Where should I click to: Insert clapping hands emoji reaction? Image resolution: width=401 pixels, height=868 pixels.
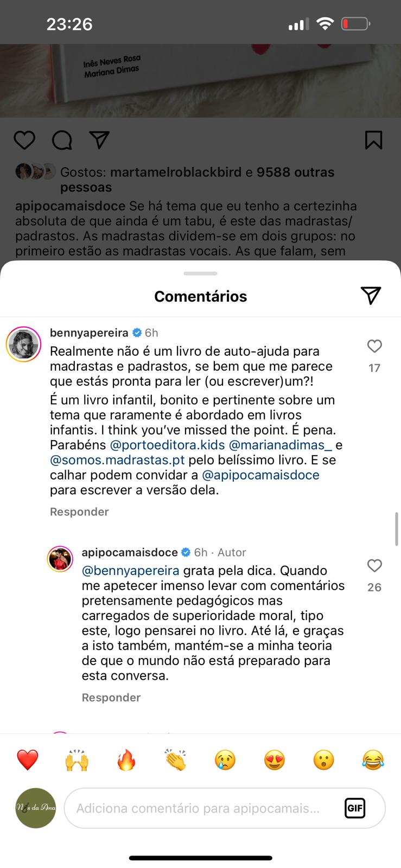pyautogui.click(x=175, y=760)
